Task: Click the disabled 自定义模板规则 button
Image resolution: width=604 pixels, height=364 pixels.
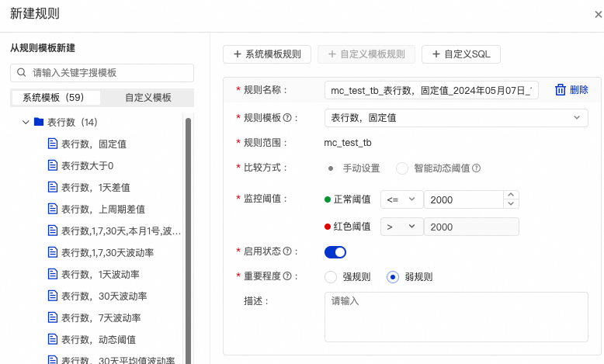Action: (x=366, y=54)
